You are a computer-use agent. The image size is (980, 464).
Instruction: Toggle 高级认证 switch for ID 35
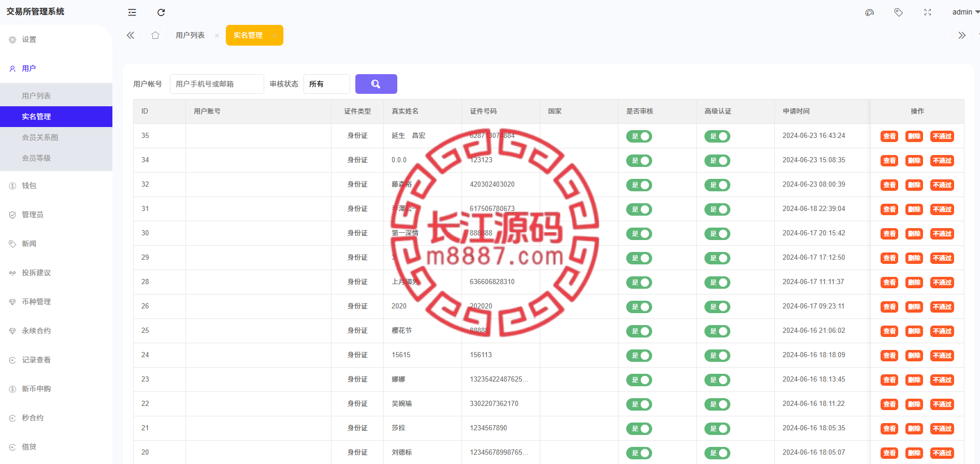717,136
